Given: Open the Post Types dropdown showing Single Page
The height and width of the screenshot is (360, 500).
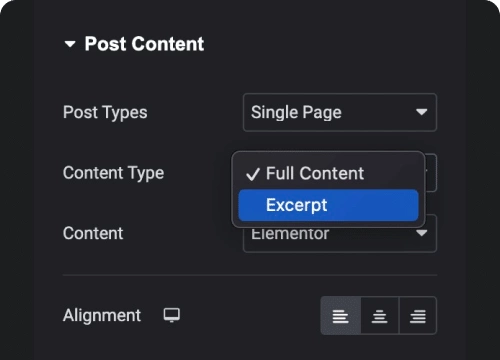Looking at the screenshot, I should (340, 112).
